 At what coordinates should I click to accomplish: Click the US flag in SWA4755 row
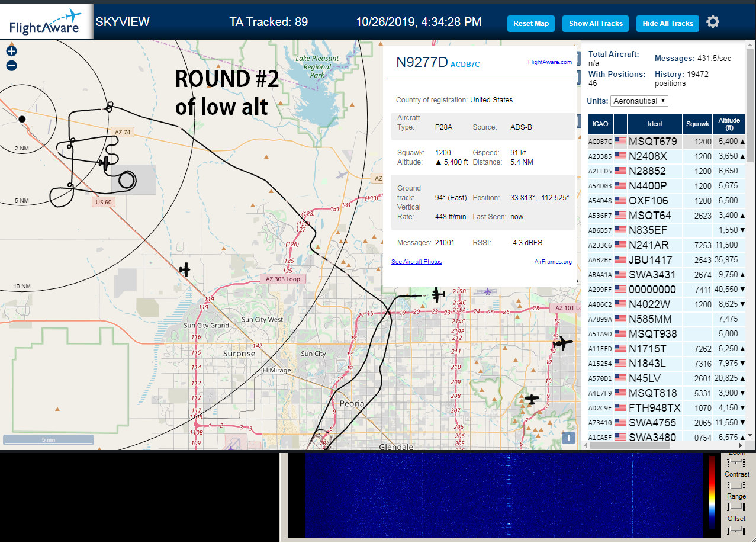coord(620,423)
